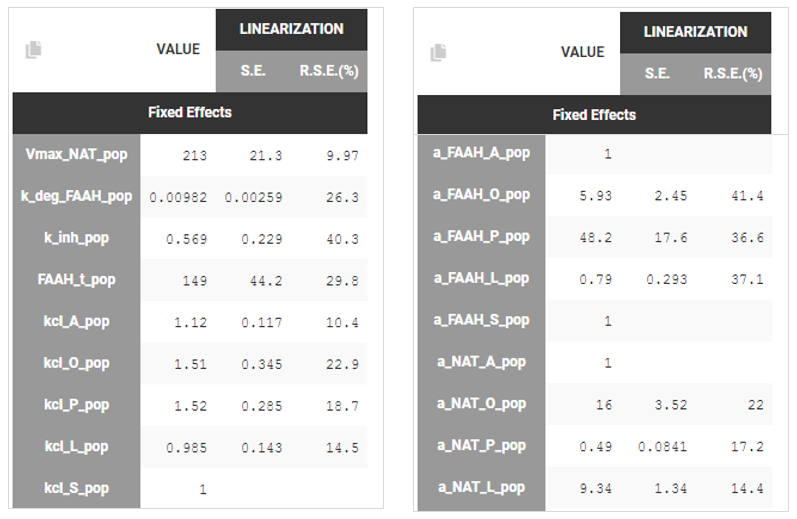Click the copy icon of the a_FAAH_A_pop table
Screen dimensions: 797x519
[437, 52]
